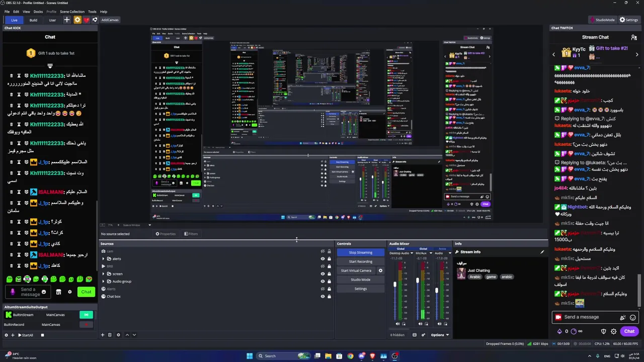Viewport: 644px width, 362px height.
Task: Add a new source with plus icon
Action: coord(103,335)
